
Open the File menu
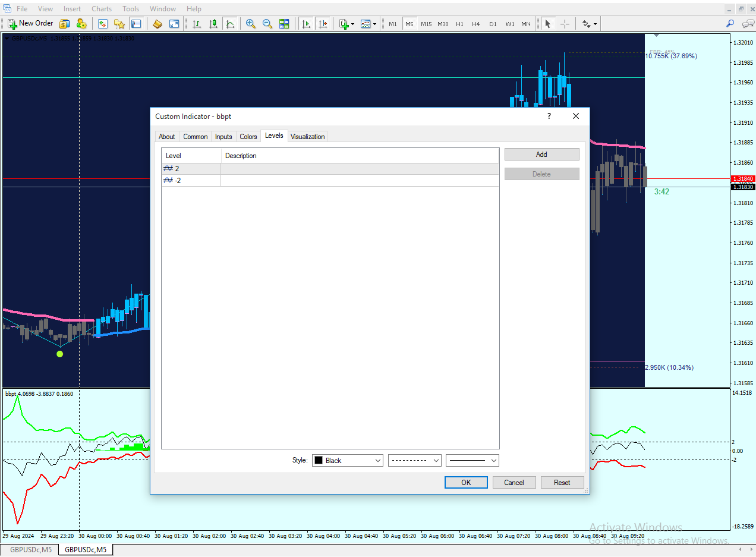tap(22, 9)
